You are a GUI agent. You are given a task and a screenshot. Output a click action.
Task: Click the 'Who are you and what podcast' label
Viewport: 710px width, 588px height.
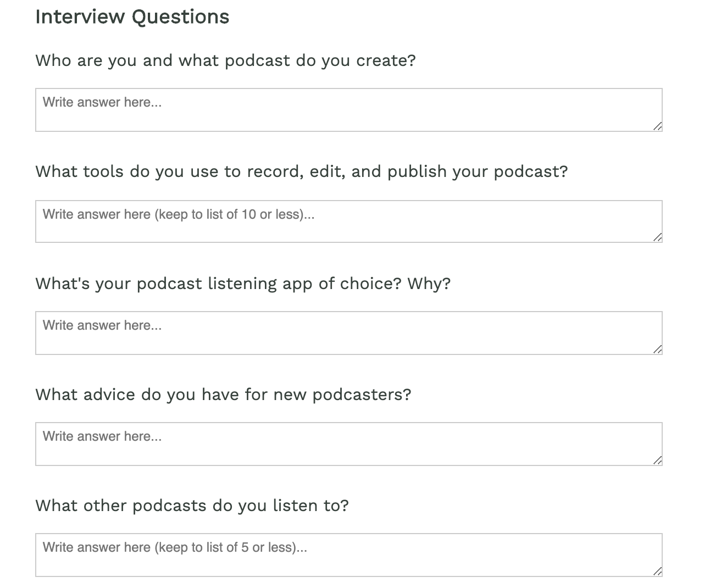(x=225, y=60)
